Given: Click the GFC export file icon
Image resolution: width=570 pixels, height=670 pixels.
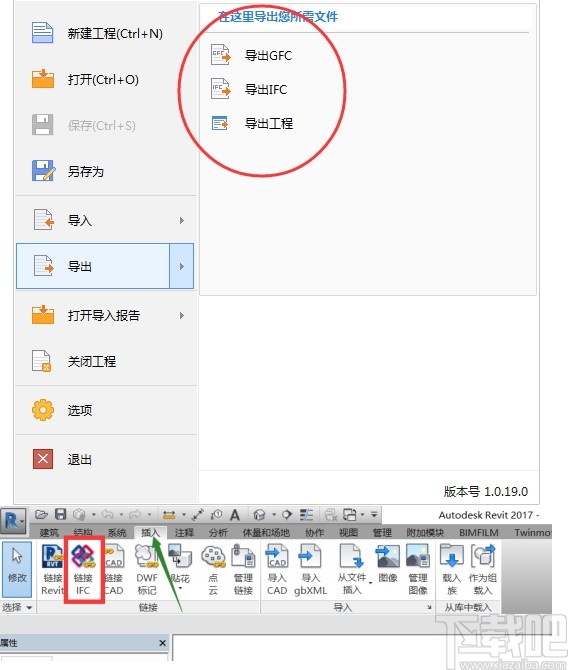Looking at the screenshot, I should point(221,55).
